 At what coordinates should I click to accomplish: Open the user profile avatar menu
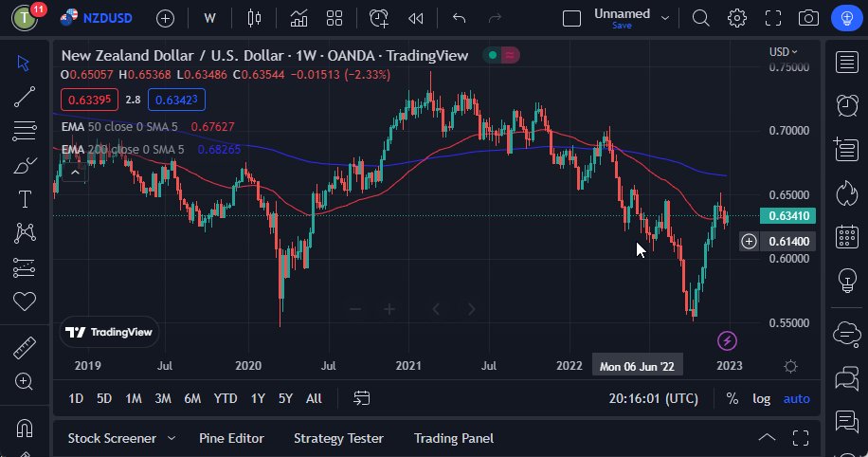click(x=25, y=18)
